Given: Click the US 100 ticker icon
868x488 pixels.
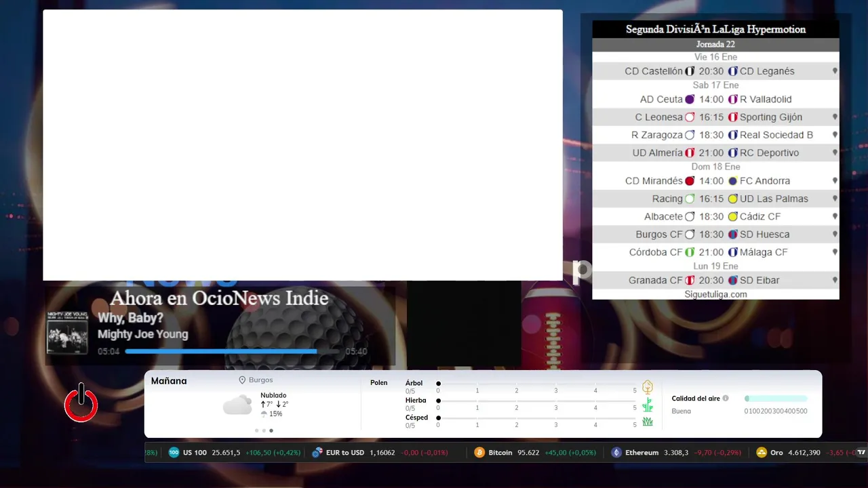Looking at the screenshot, I should click(174, 453).
